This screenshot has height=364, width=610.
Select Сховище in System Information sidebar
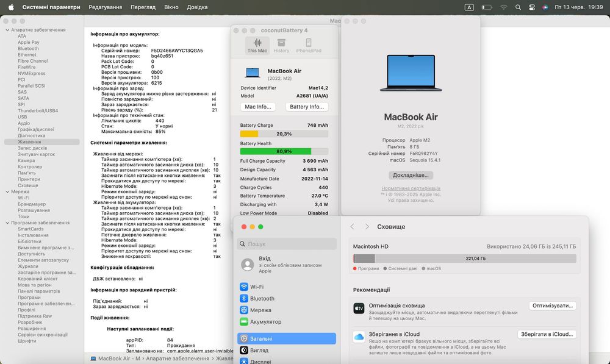pos(27,185)
